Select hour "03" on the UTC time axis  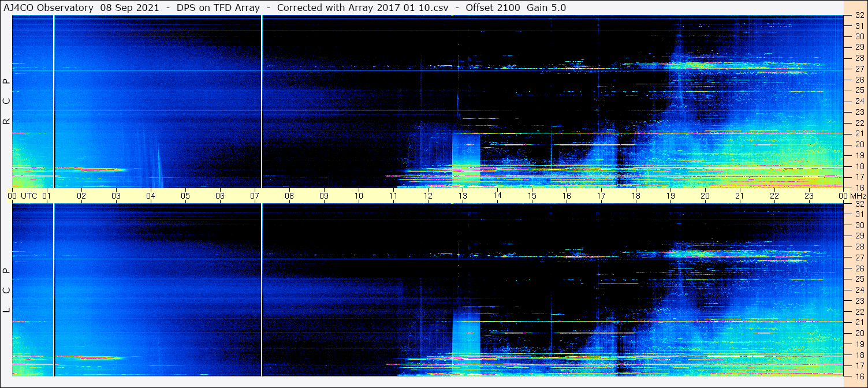point(116,196)
